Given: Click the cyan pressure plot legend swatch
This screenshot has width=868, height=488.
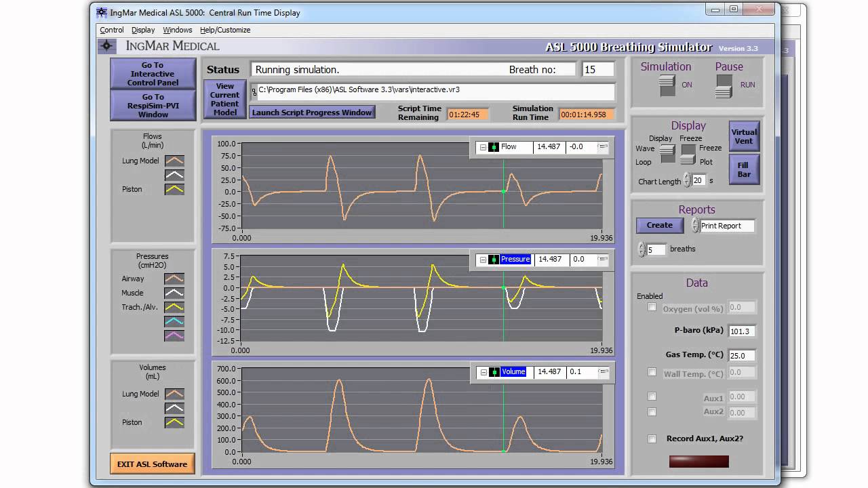Looking at the screenshot, I should 174,321.
